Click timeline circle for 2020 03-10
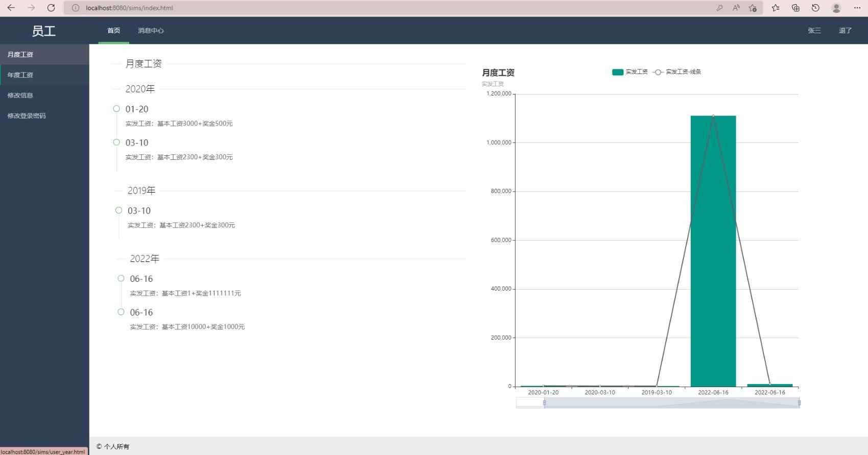Image resolution: width=868 pixels, height=455 pixels. click(116, 142)
